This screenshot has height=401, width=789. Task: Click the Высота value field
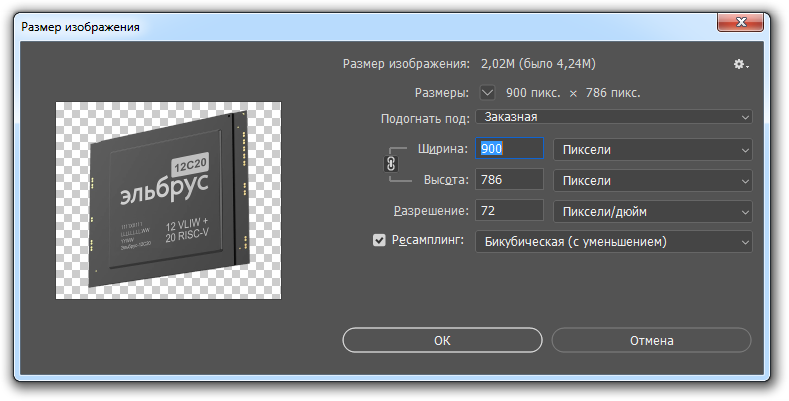pyautogui.click(x=509, y=180)
